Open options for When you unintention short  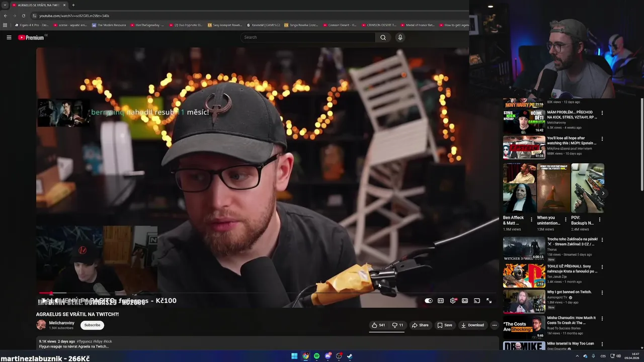coord(566,220)
